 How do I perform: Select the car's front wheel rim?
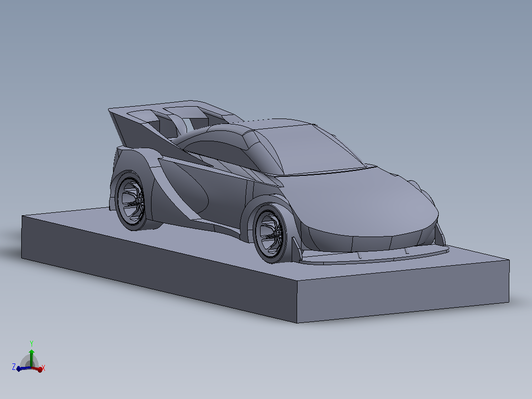click(270, 233)
